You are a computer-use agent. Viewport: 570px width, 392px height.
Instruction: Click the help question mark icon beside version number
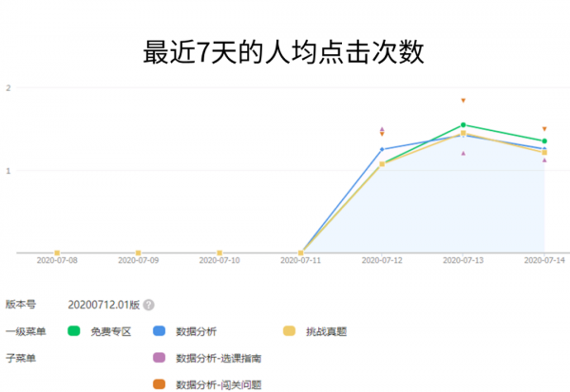[148, 305]
